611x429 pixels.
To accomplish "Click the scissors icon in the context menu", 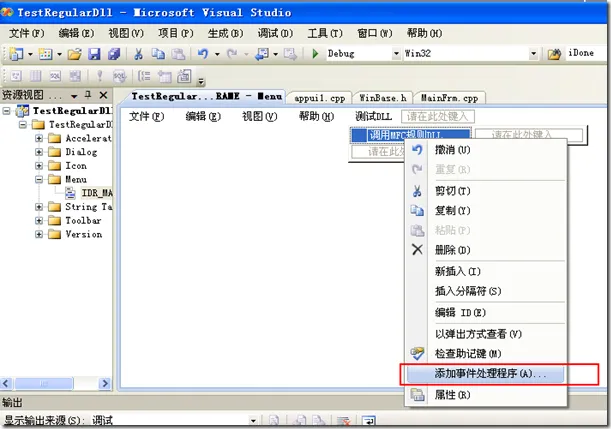I will pyautogui.click(x=417, y=191).
